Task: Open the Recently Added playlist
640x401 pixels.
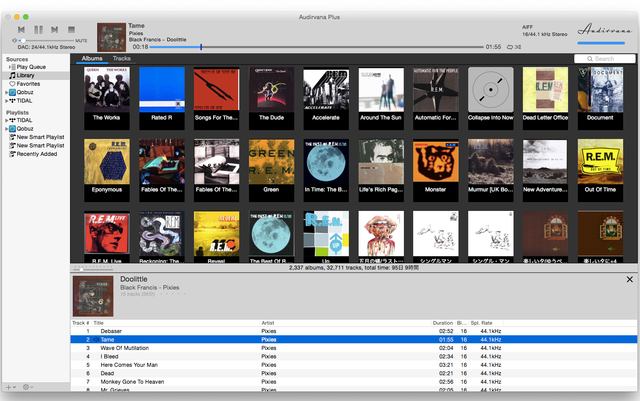Action: 35,154
